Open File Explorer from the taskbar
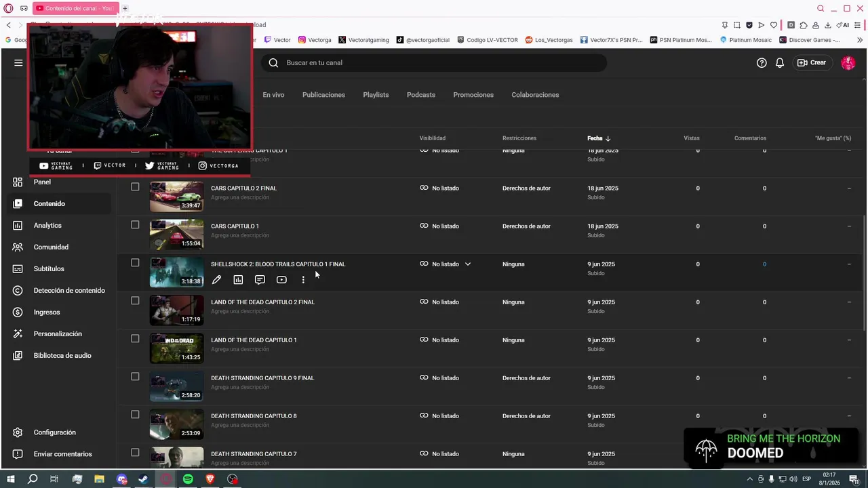 coord(99,479)
